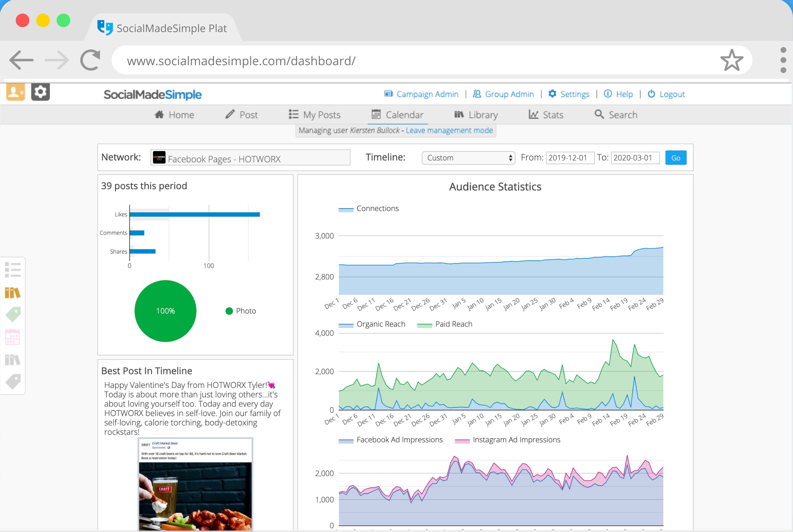Select the green tag sidebar icon
Screen dimensions: 793x532
tap(13, 314)
